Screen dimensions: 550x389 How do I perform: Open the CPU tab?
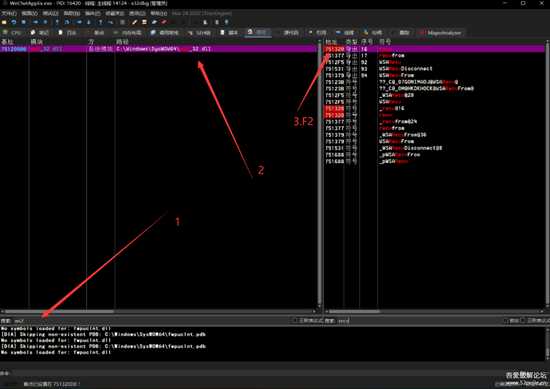[13, 33]
